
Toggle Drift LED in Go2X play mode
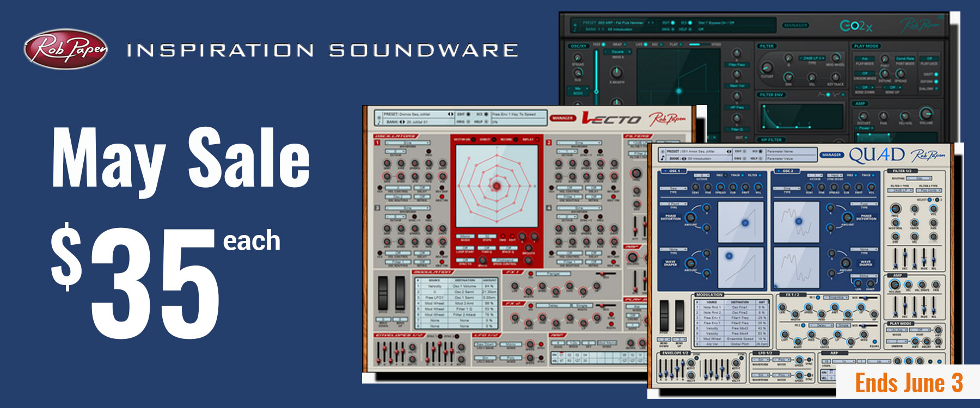point(936,74)
